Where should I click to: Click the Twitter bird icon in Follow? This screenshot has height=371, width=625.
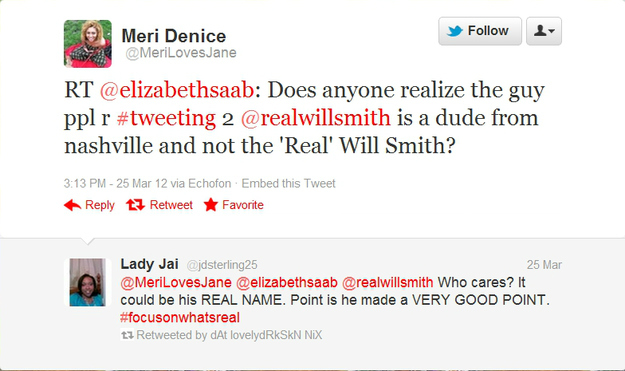pos(455,31)
